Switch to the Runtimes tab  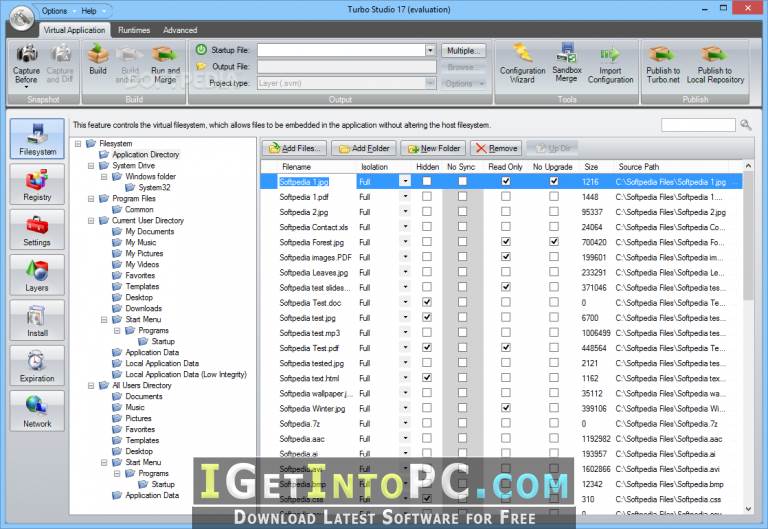tap(134, 30)
